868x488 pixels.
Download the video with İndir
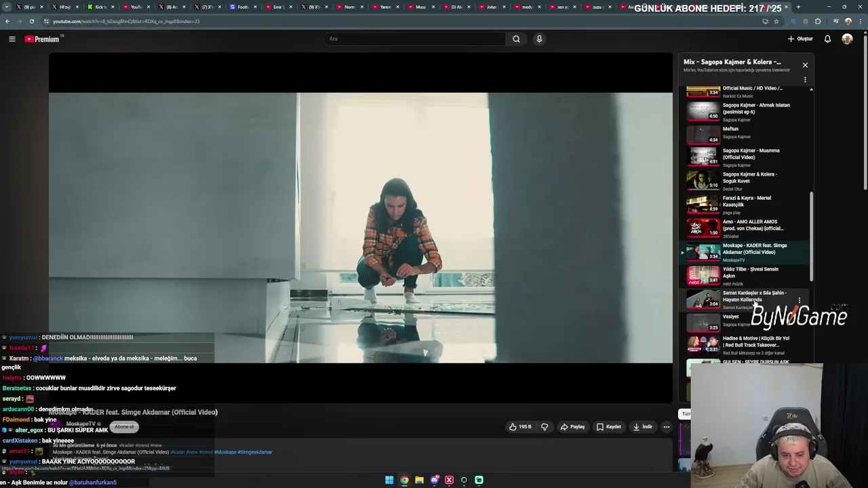coord(642,427)
